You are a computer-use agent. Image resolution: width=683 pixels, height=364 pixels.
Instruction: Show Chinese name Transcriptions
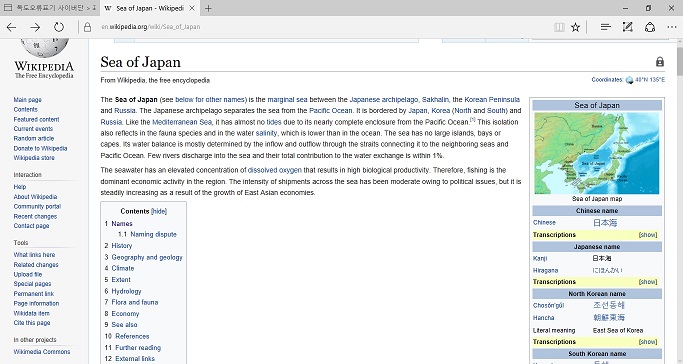click(x=648, y=235)
